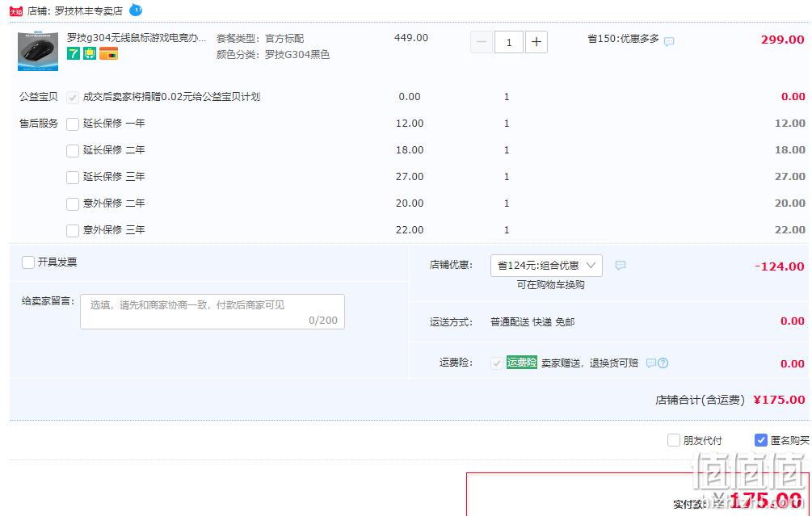
Task: Click 颜色分类: 罗技G304黑色 text
Action: [x=273, y=54]
